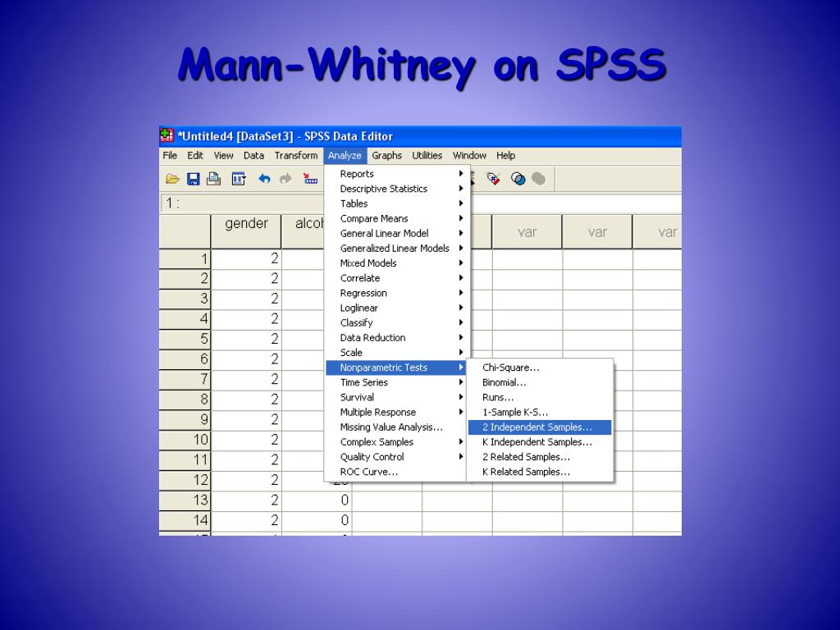Expand the Loglinear submenu
The height and width of the screenshot is (630, 840).
397,308
